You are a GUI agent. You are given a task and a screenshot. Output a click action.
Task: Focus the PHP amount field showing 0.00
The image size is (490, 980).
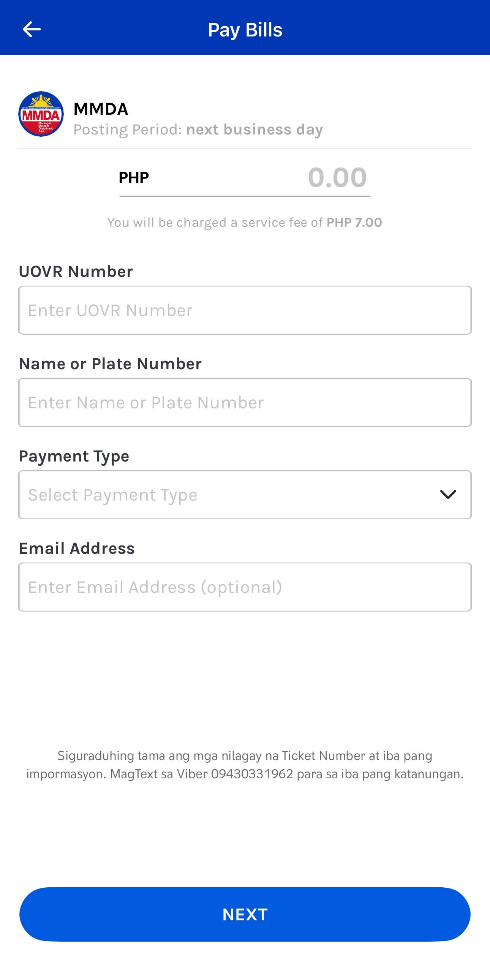pyautogui.click(x=337, y=178)
